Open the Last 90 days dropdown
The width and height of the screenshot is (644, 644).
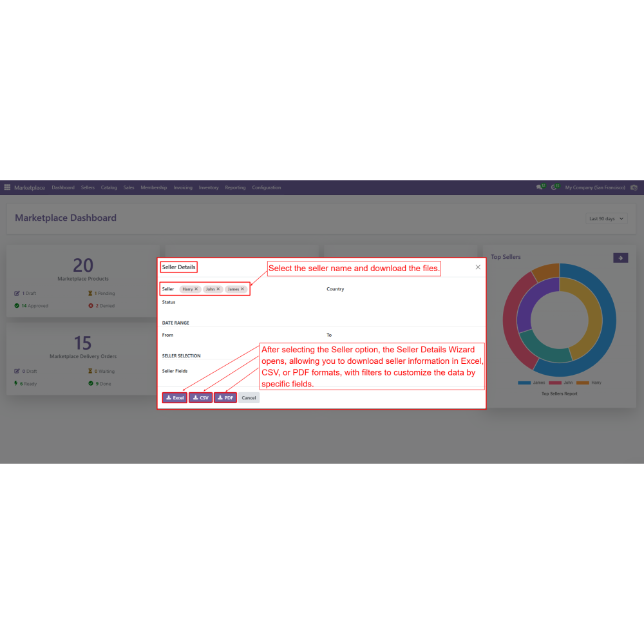click(x=607, y=219)
